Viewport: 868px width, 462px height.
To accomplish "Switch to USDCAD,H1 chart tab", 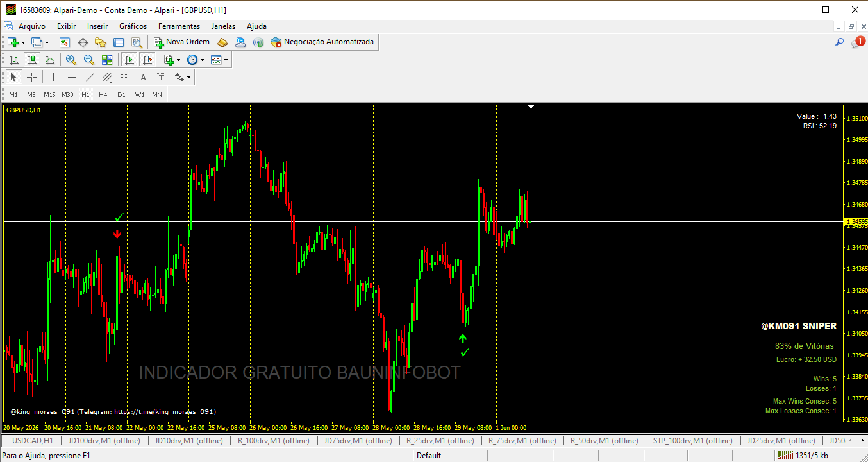I will click(32, 441).
